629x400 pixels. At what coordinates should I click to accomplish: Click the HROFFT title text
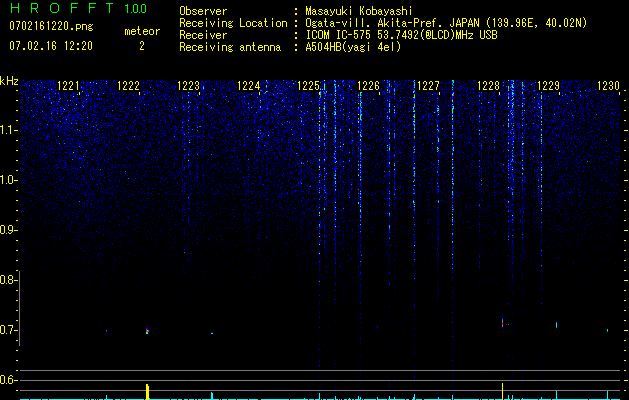(62, 8)
